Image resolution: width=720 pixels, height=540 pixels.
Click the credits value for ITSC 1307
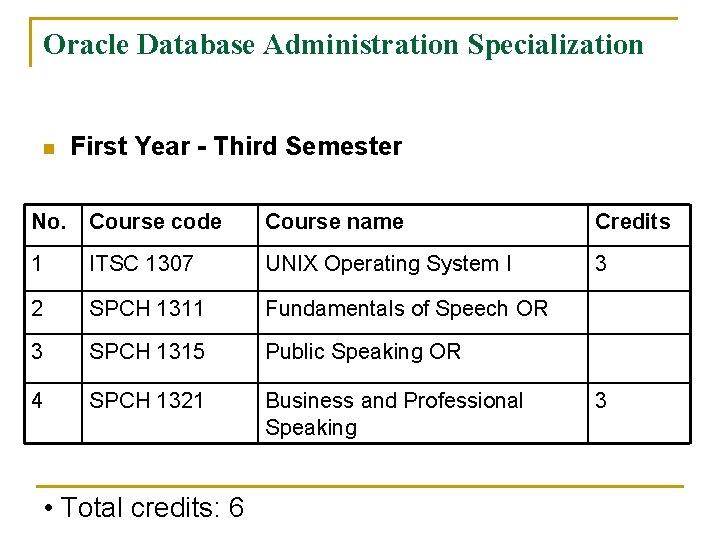[602, 264]
